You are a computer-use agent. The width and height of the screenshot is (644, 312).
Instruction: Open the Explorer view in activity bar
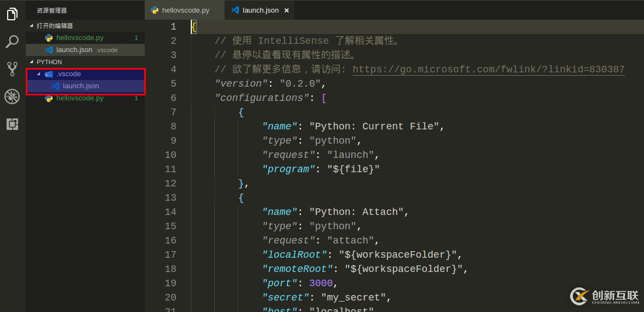click(12, 14)
